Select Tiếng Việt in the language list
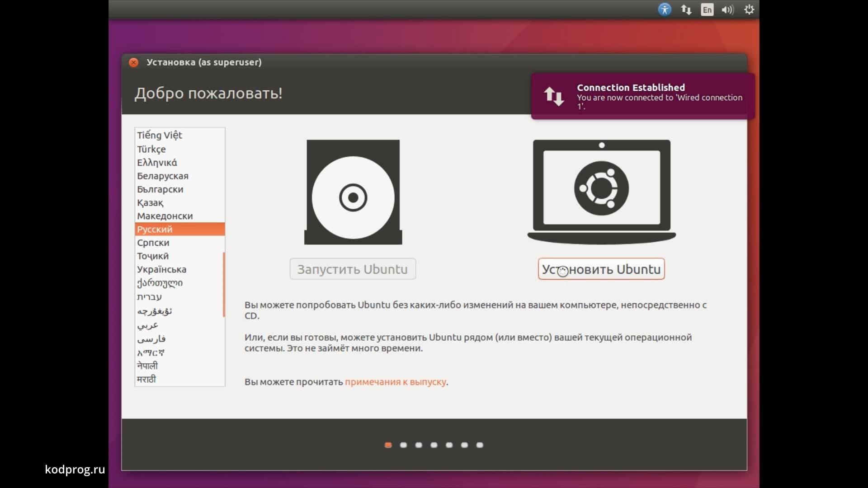 tap(180, 135)
